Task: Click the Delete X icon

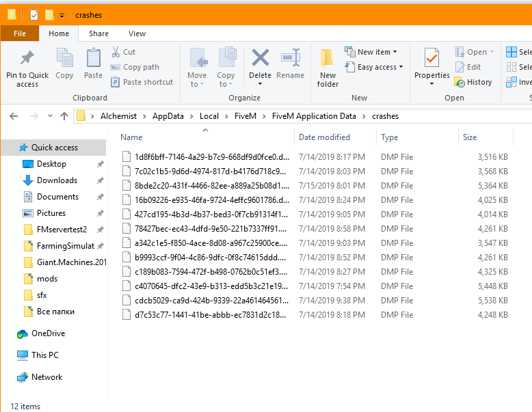Action: (x=261, y=57)
